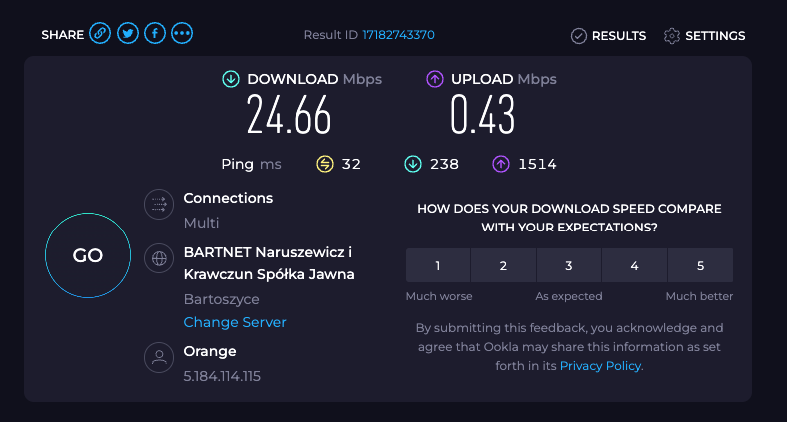Copy the result share link icon
The image size is (787, 422).
pyautogui.click(x=100, y=34)
